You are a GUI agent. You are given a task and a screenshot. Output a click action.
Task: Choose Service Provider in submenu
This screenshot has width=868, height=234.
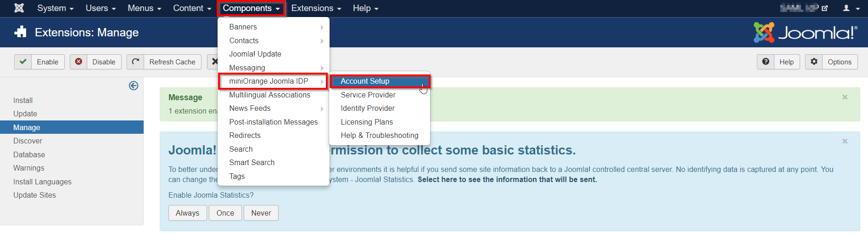click(380, 95)
